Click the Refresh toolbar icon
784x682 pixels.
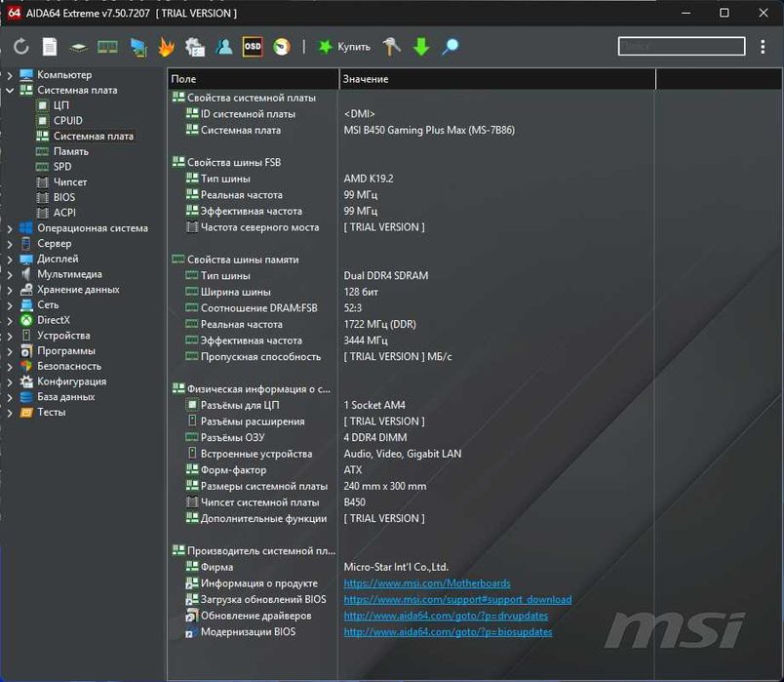pyautogui.click(x=21, y=47)
